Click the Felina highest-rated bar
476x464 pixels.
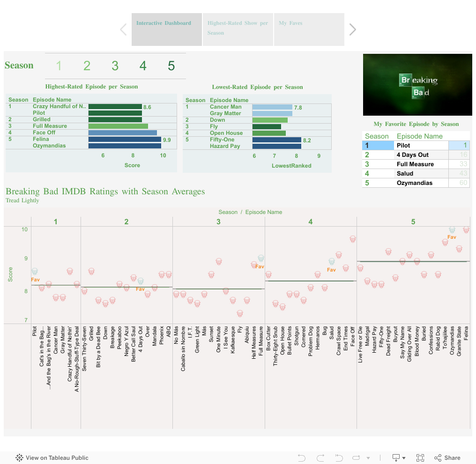pyautogui.click(x=125, y=139)
